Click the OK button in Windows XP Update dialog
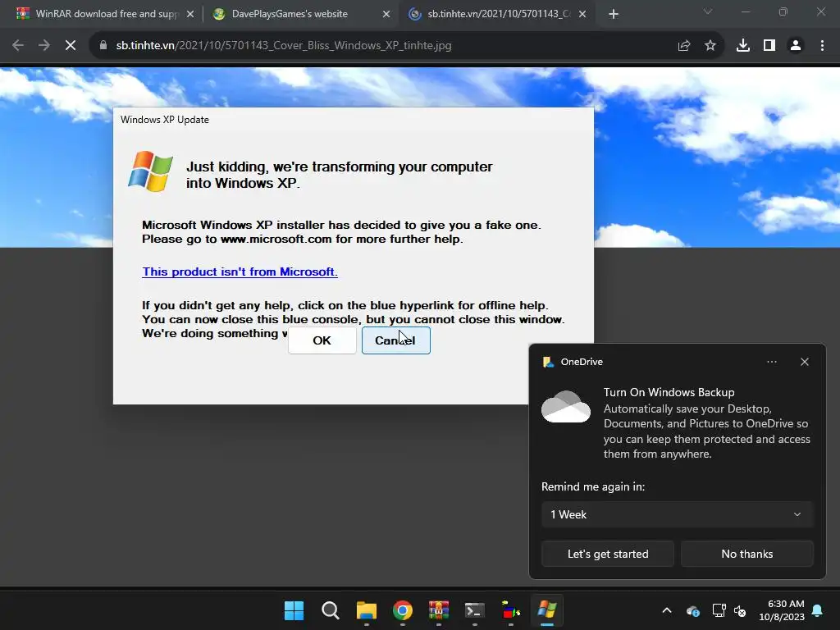 (322, 340)
